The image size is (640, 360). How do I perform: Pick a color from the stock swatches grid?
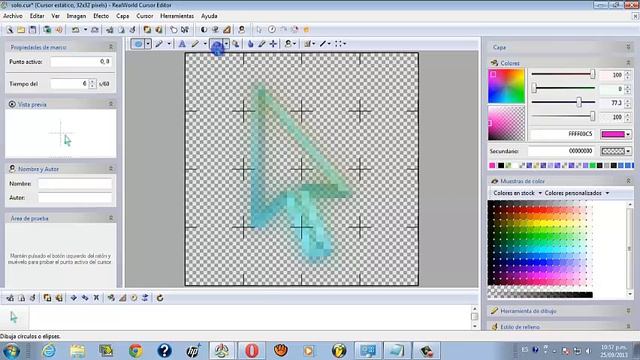540,244
